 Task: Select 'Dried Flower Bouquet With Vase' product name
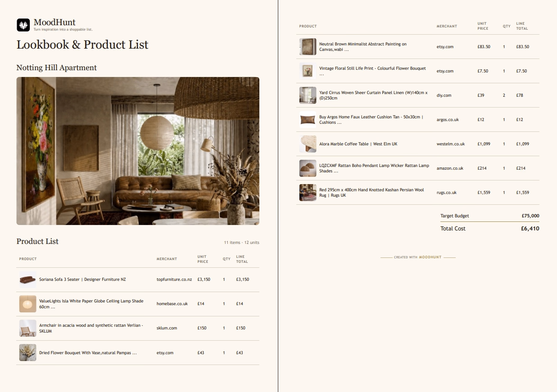click(88, 353)
